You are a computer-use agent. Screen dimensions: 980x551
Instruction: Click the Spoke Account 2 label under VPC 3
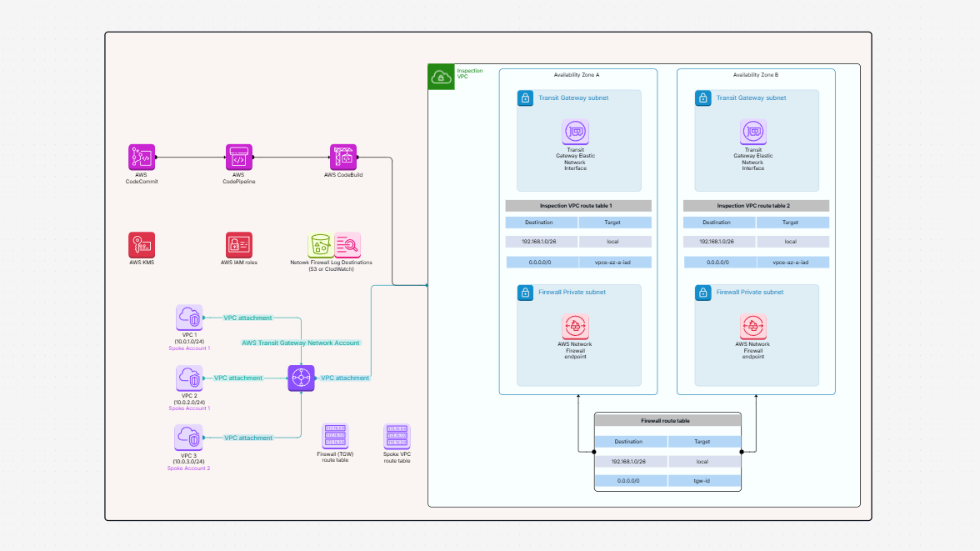[x=188, y=468]
